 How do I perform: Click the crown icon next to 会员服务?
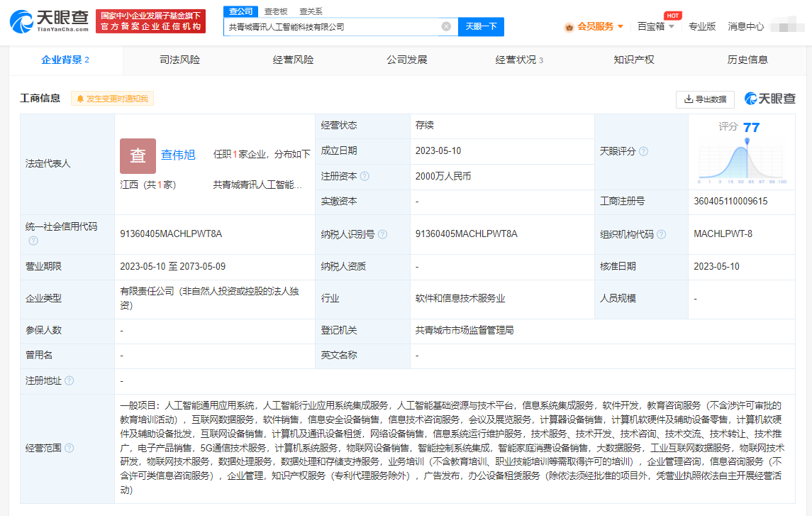click(569, 27)
